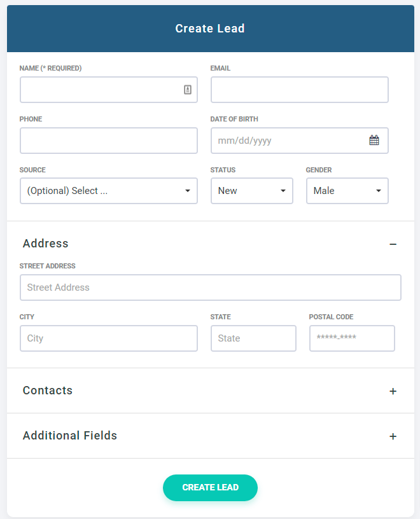The height and width of the screenshot is (519, 420).
Task: Click the contact card icon in Name field
Action: pyautogui.click(x=188, y=90)
